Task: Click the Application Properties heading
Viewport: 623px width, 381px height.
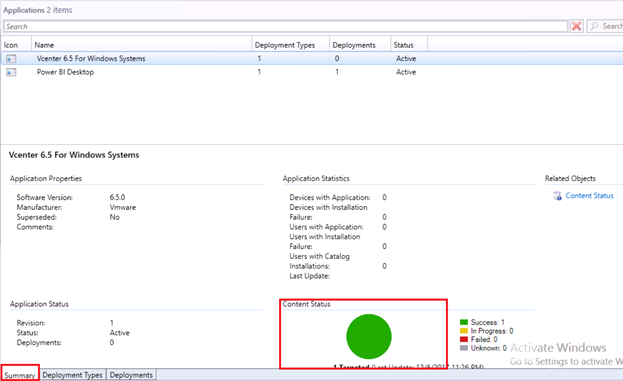Action: (x=46, y=178)
